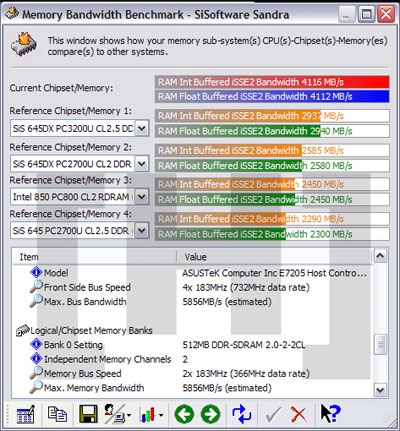Open context help arrow-question icon

[x=330, y=414]
